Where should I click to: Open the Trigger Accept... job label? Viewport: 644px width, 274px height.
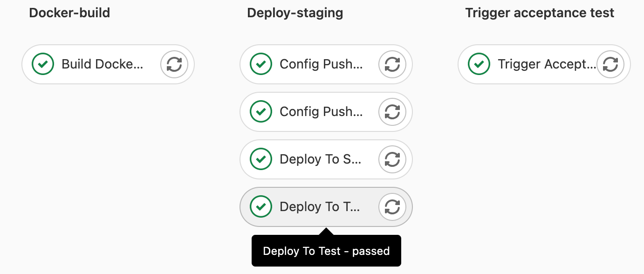(x=547, y=64)
